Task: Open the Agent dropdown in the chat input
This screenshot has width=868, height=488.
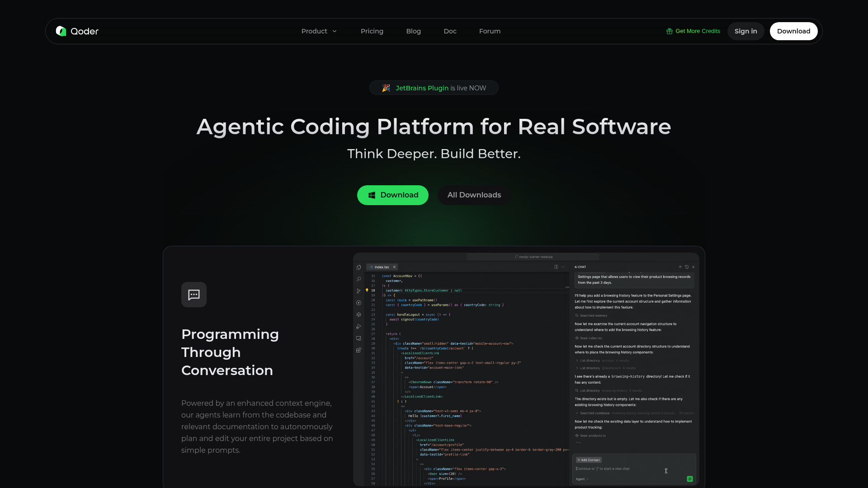Action: click(581, 479)
